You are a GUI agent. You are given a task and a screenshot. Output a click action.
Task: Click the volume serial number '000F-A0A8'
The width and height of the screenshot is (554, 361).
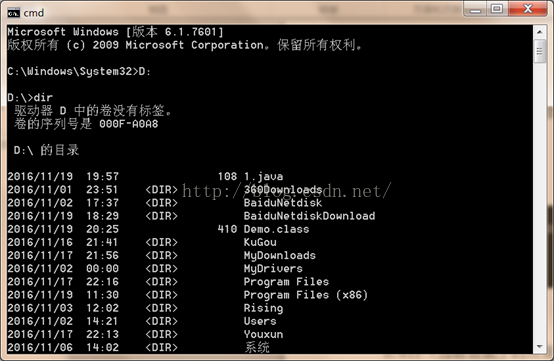129,124
